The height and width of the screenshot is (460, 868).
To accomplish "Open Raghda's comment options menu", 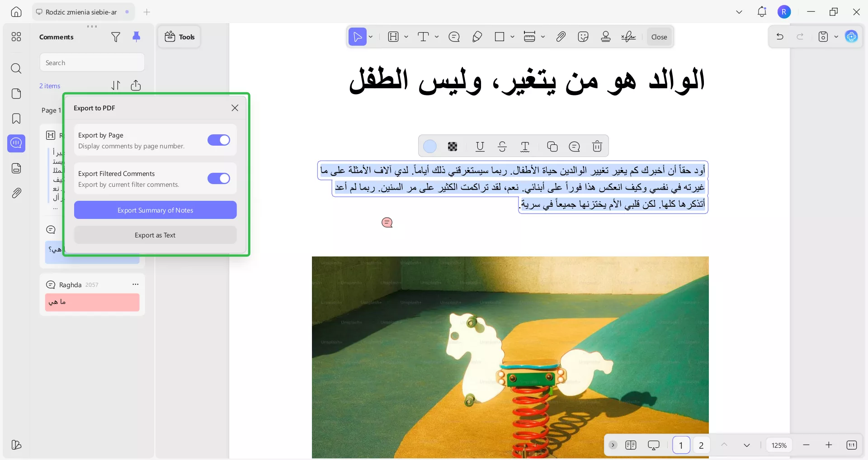I will (136, 285).
